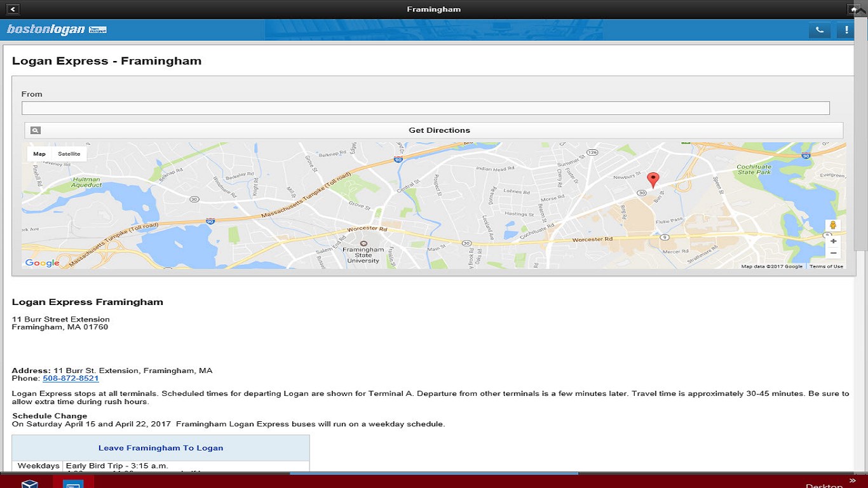The image size is (868, 488).
Task: Click the bostonlogan logo
Action: [x=57, y=30]
